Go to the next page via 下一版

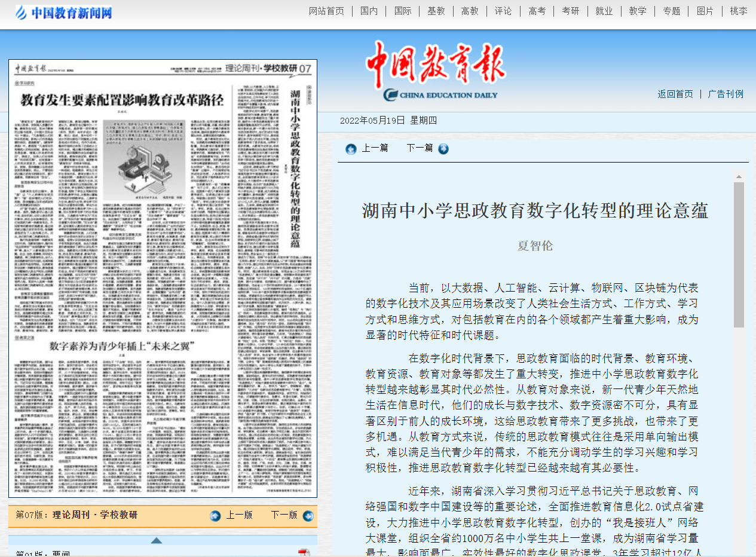[x=284, y=515]
